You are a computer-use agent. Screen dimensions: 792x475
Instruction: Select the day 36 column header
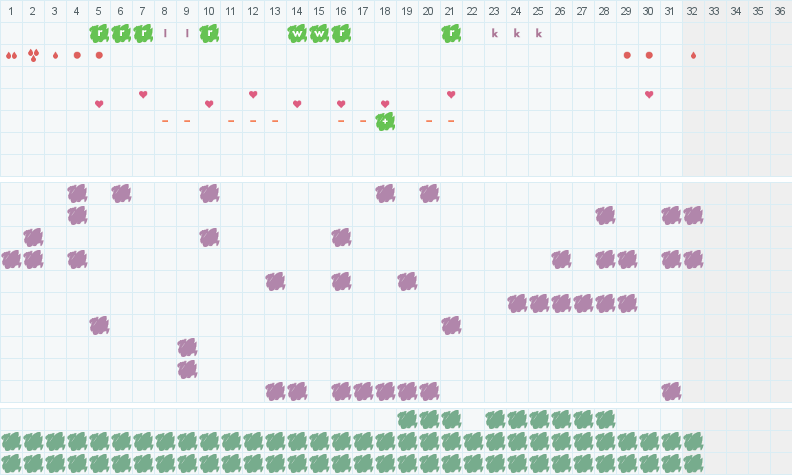tap(781, 11)
